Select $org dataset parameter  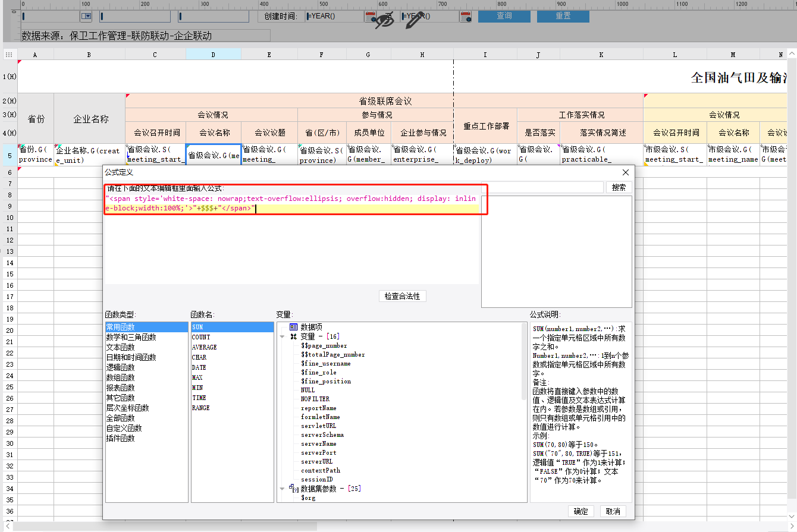tap(308, 498)
